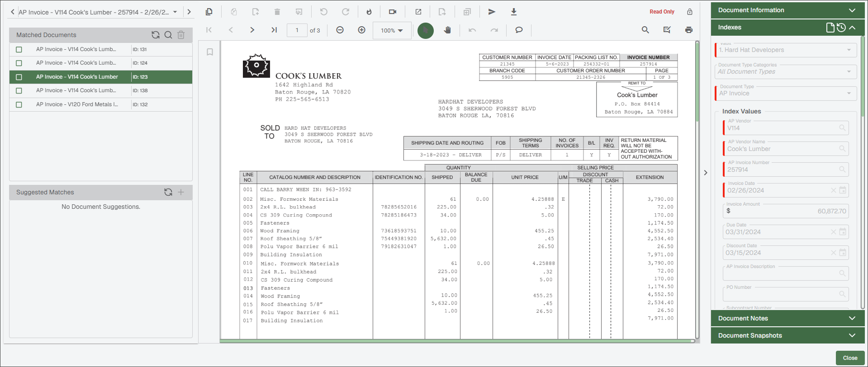Search within Matched Documents magnifier icon
Viewport: 868px width, 367px height.
pyautogui.click(x=168, y=35)
